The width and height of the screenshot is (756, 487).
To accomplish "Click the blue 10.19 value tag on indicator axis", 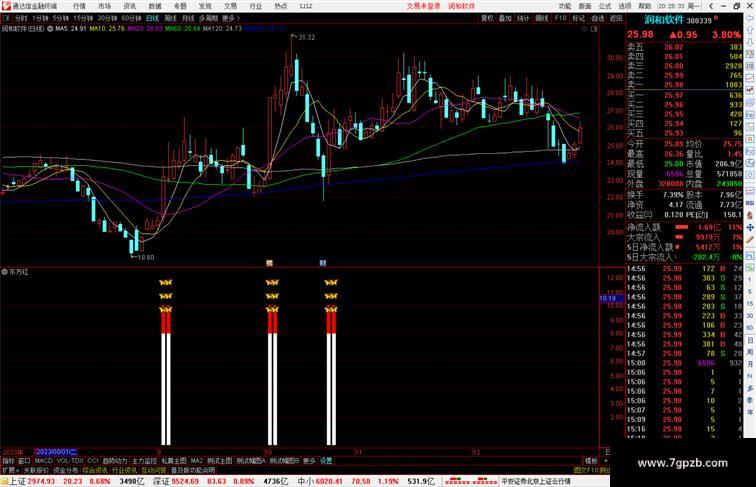I will (611, 298).
